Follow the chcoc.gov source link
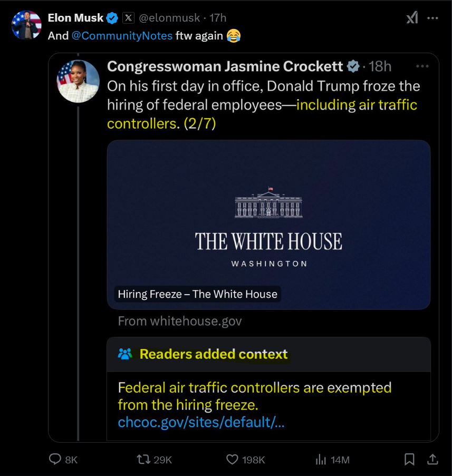The height and width of the screenshot is (476, 452). click(x=201, y=422)
